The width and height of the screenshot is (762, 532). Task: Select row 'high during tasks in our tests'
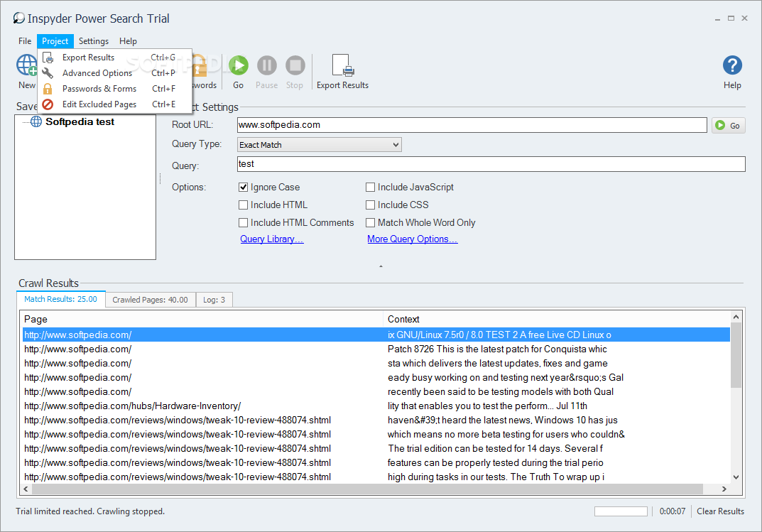(376, 477)
